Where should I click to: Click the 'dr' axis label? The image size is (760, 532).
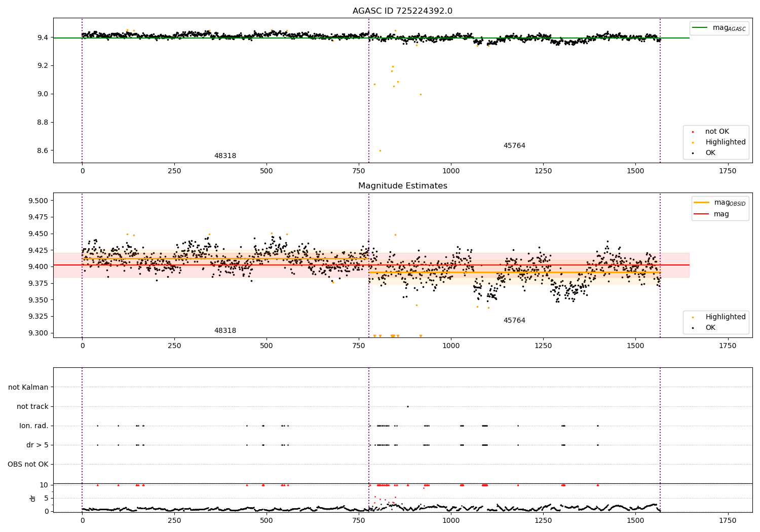33,498
